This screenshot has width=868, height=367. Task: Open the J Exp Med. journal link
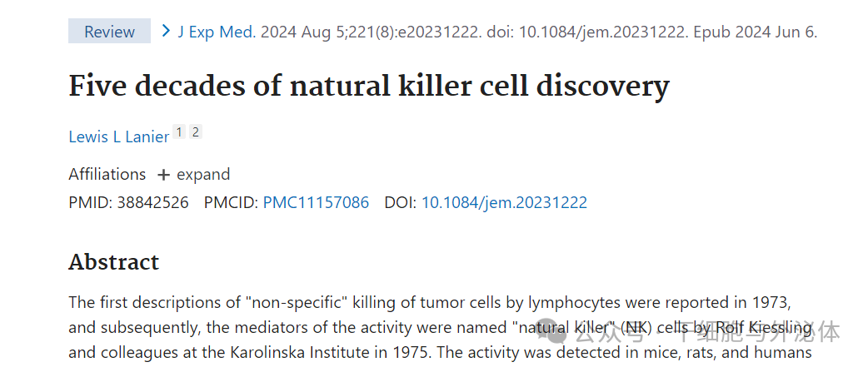click(x=217, y=32)
